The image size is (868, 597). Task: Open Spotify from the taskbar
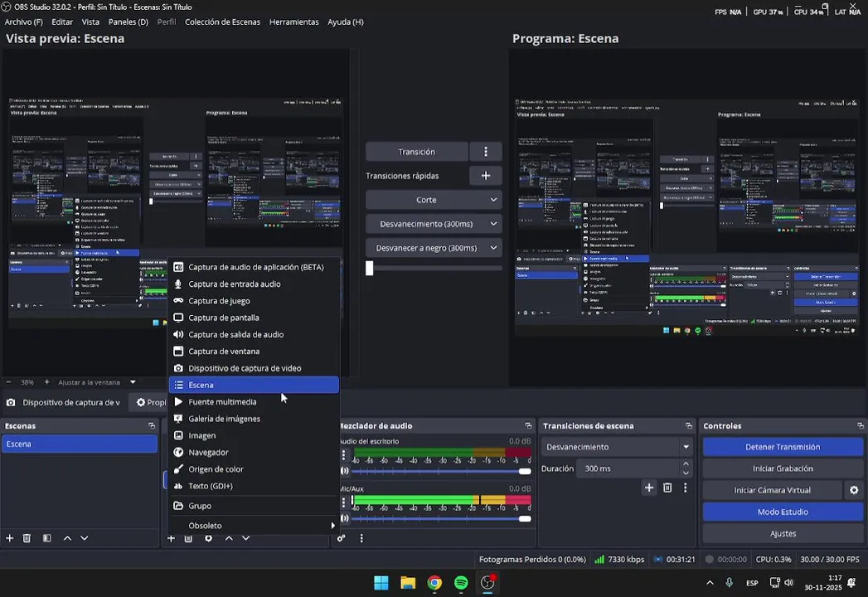click(x=461, y=583)
